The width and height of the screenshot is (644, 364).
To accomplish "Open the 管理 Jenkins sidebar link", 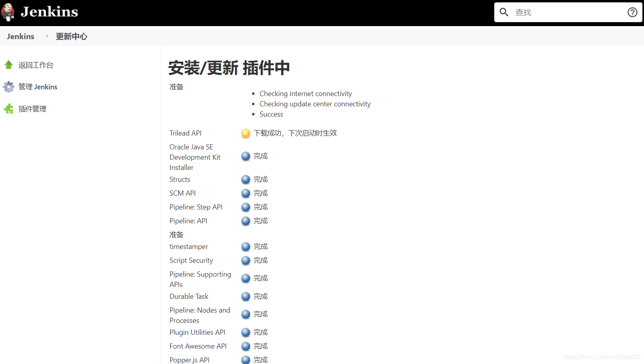I will [38, 87].
